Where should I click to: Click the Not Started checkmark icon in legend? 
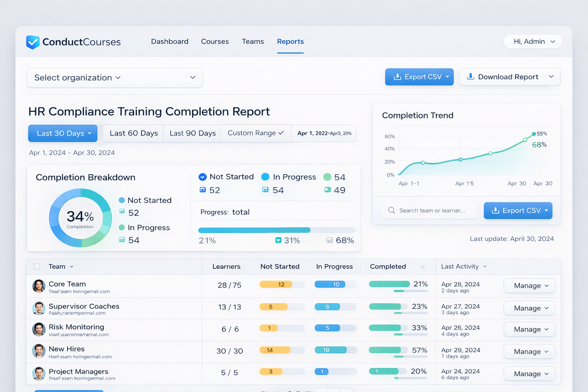(x=203, y=176)
